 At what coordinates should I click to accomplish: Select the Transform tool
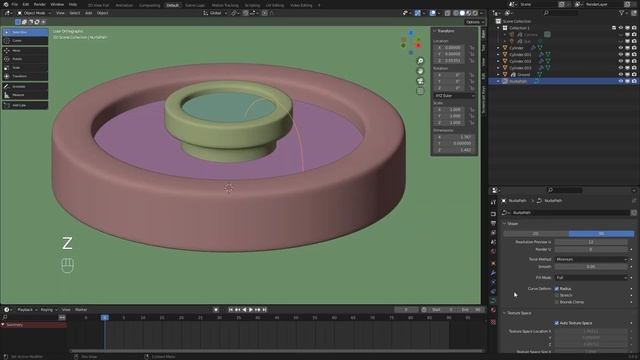[25, 76]
